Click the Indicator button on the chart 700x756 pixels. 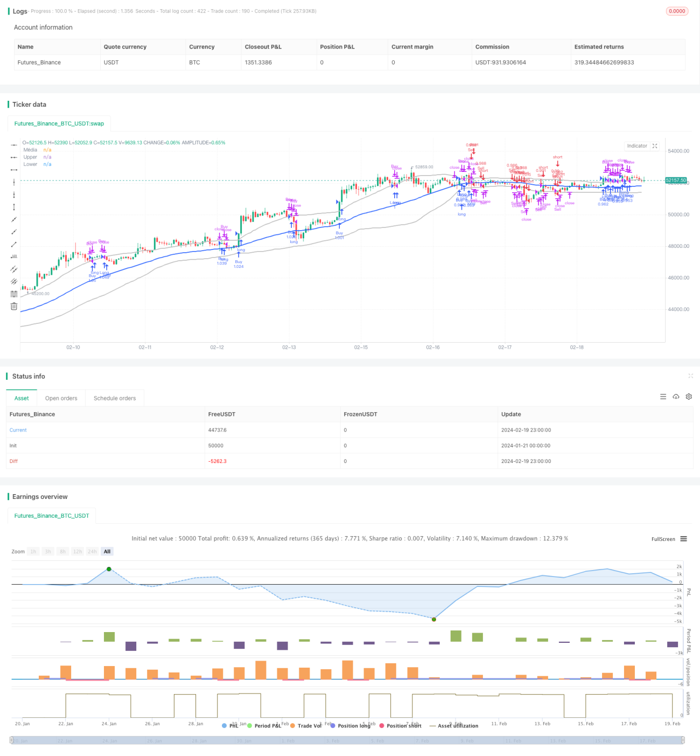[x=637, y=146]
